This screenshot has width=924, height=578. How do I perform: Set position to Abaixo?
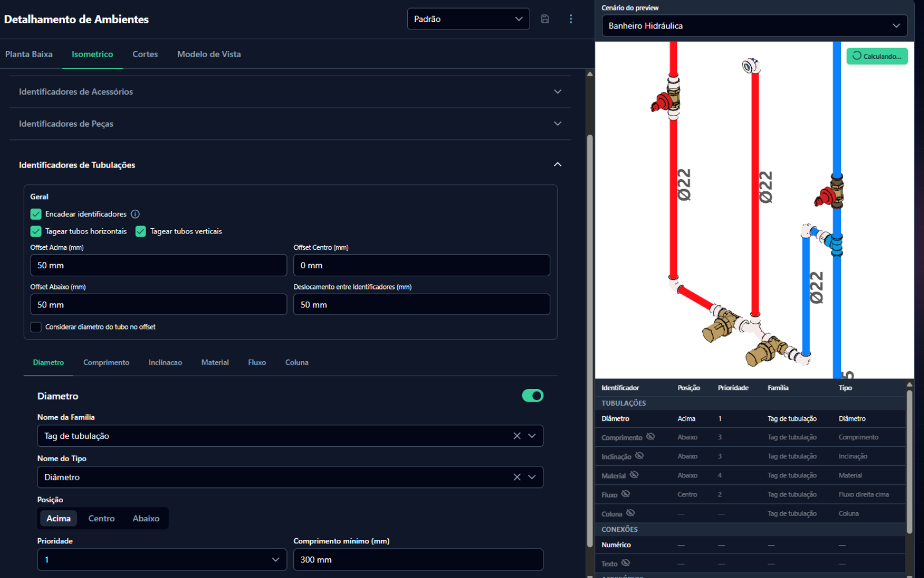point(146,518)
